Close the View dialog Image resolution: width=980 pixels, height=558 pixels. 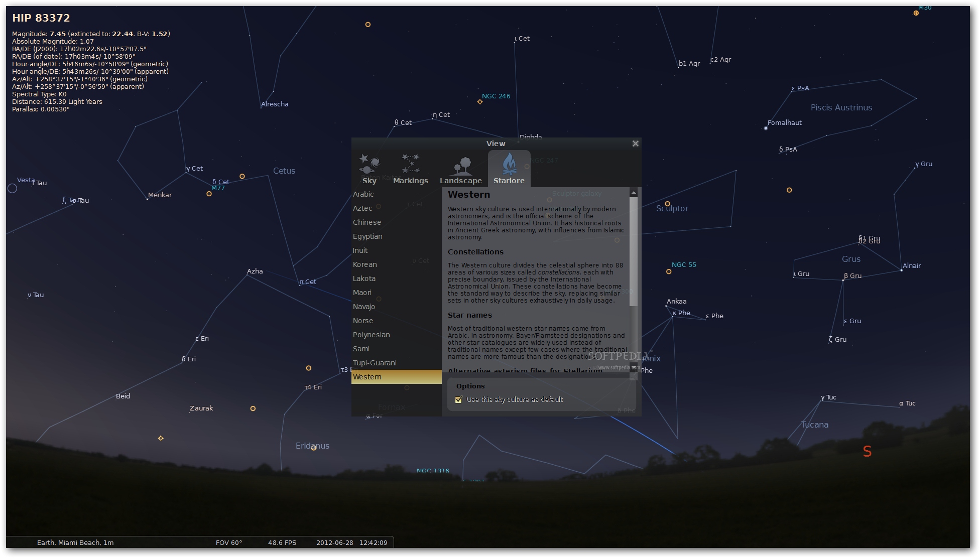(x=635, y=144)
